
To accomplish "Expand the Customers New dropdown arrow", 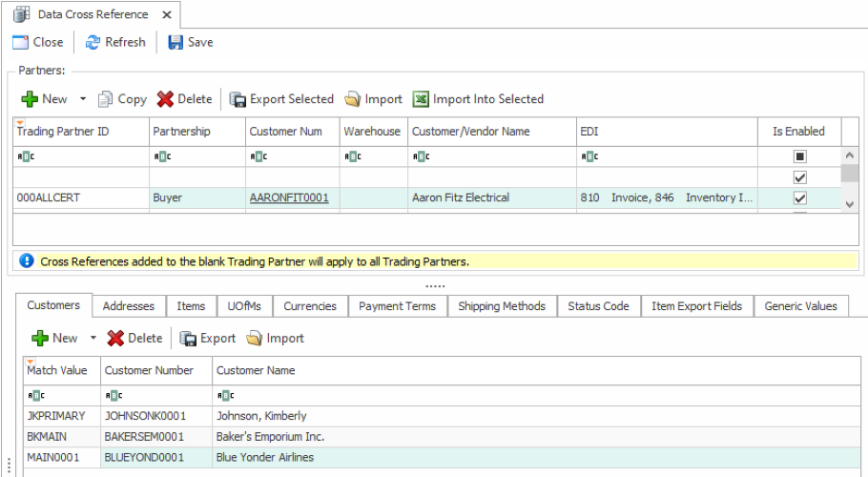I will [x=93, y=338].
